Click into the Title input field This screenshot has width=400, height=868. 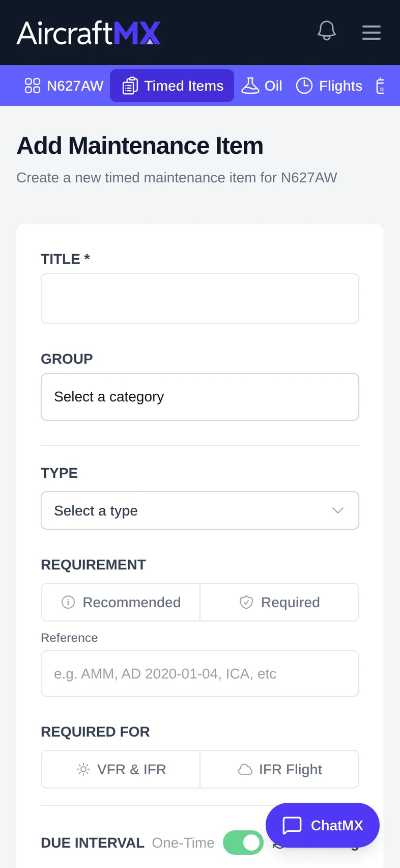tap(200, 299)
